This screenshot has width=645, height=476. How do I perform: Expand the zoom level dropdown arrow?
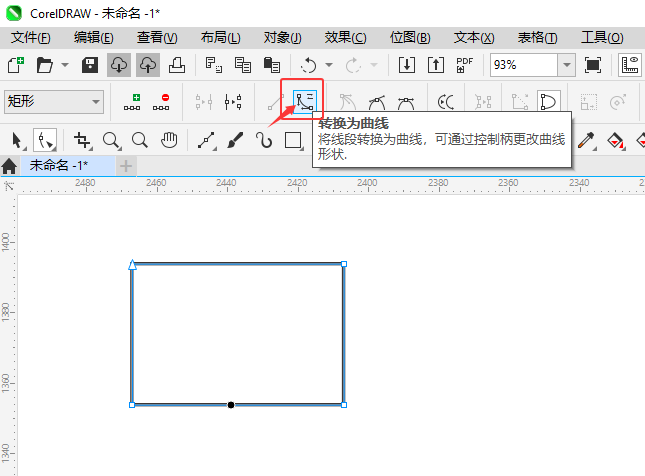click(x=567, y=65)
